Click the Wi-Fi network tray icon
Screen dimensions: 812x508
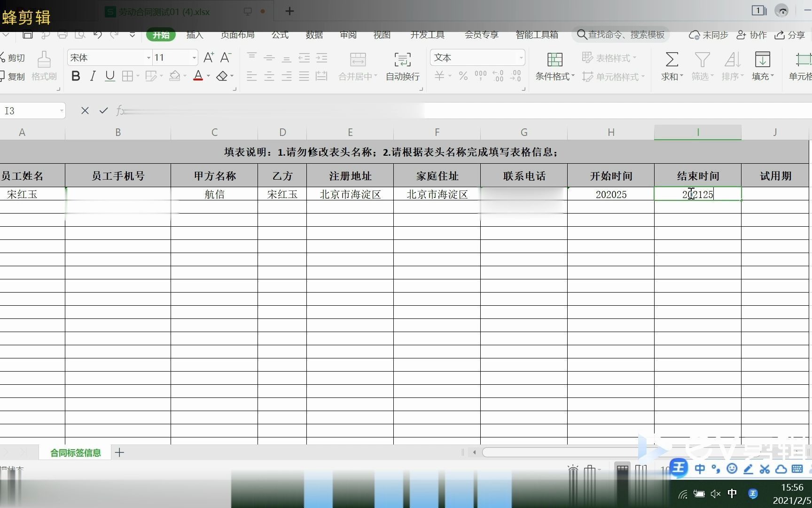pos(683,493)
